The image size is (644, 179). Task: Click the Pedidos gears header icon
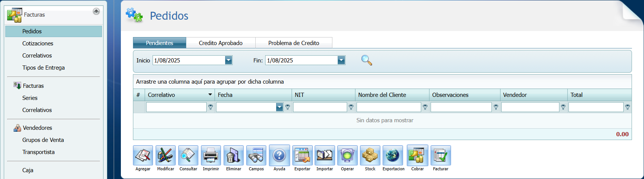(134, 15)
